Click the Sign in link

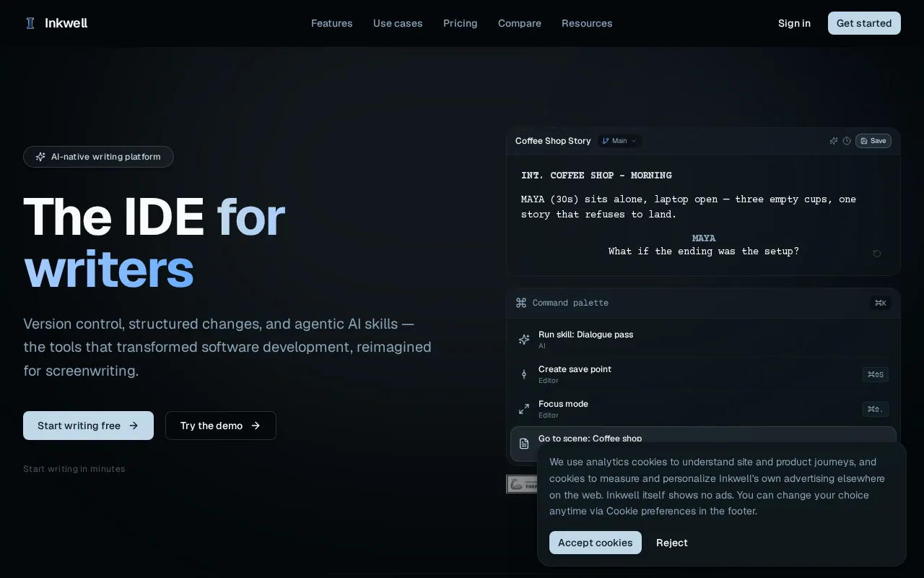point(794,23)
